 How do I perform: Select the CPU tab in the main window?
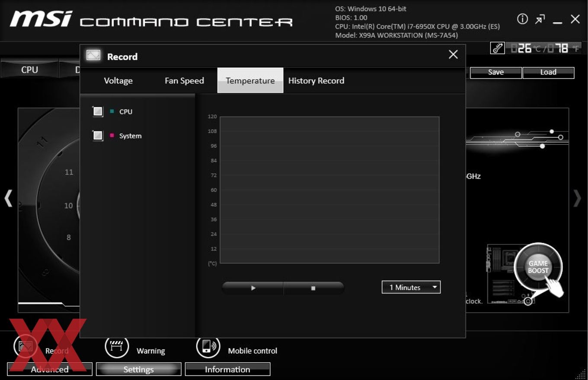[x=29, y=70]
